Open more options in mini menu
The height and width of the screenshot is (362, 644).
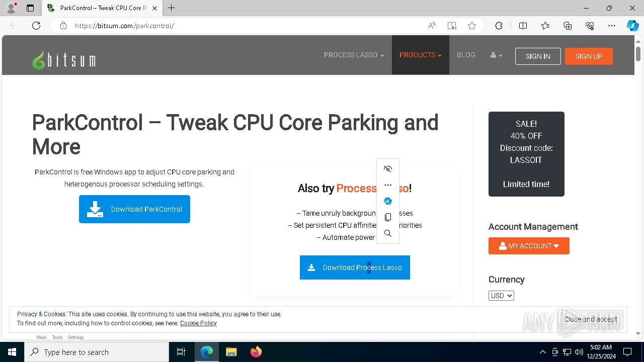(x=388, y=185)
